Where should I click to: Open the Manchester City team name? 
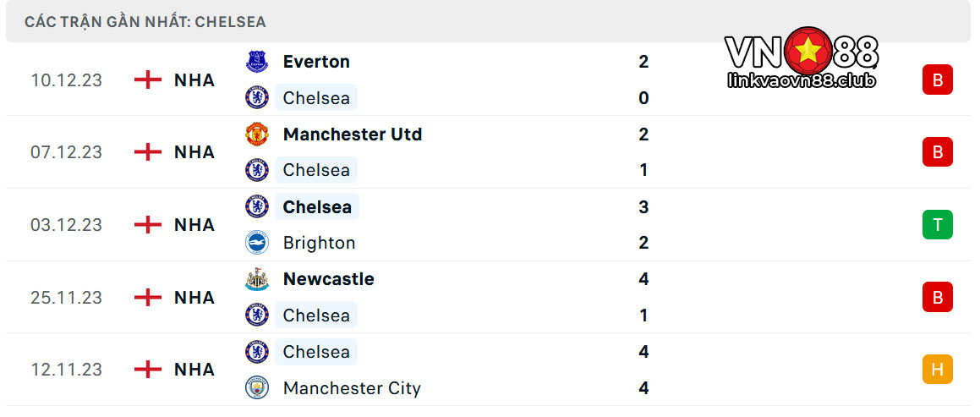[x=352, y=388]
